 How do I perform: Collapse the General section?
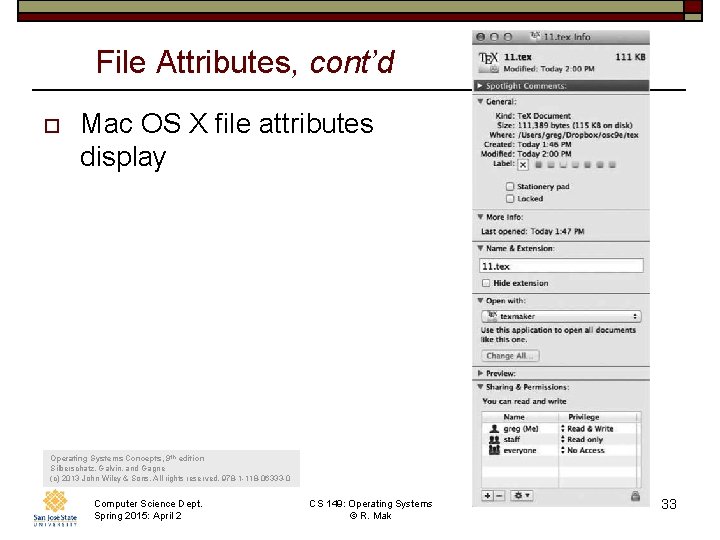(480, 101)
